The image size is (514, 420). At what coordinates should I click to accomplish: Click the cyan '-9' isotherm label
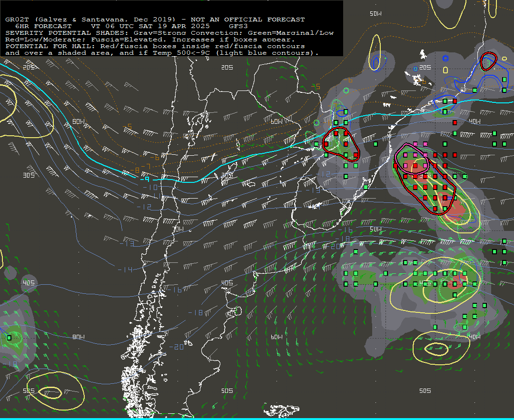tap(145, 180)
